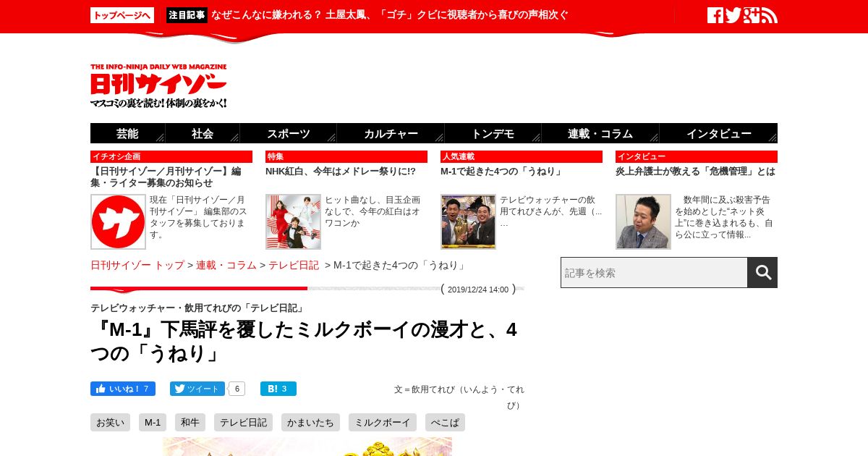Image resolution: width=868 pixels, height=456 pixels.
Task: Open the スポーツ menu
Action: (x=289, y=133)
